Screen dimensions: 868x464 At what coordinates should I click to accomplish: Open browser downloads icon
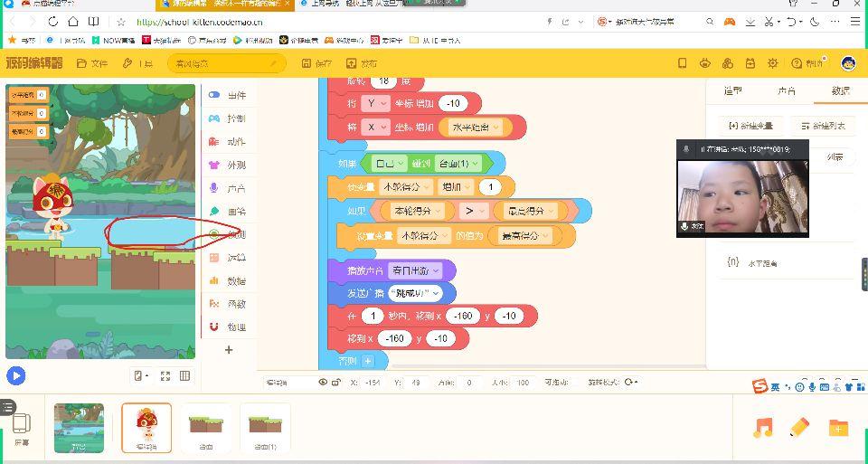coord(750,22)
